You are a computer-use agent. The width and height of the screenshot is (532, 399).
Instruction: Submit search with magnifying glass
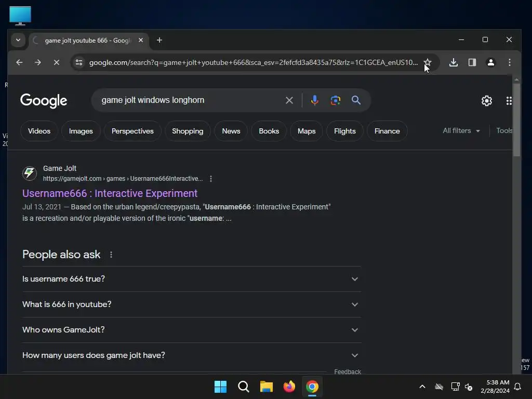(x=356, y=100)
